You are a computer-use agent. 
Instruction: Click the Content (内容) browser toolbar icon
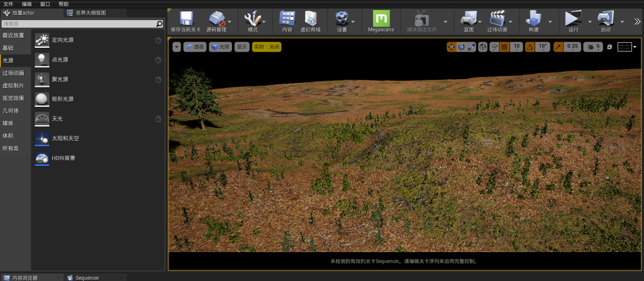click(287, 19)
